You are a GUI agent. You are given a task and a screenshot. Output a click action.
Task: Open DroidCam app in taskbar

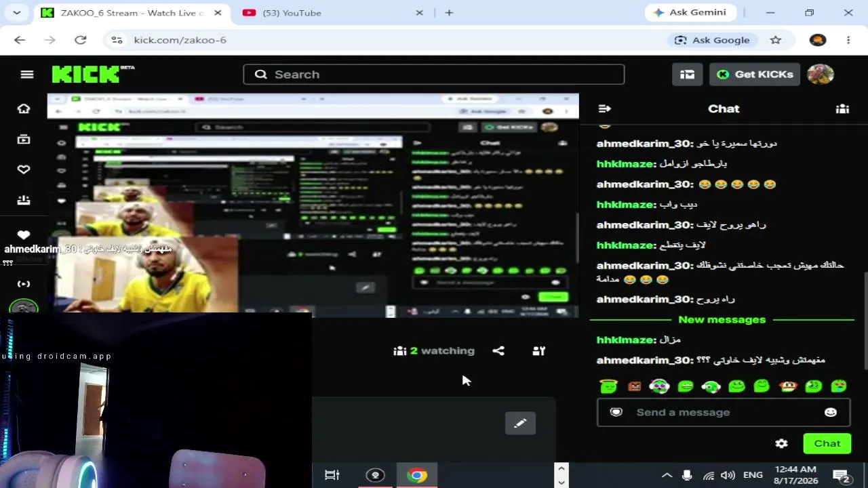point(375,475)
